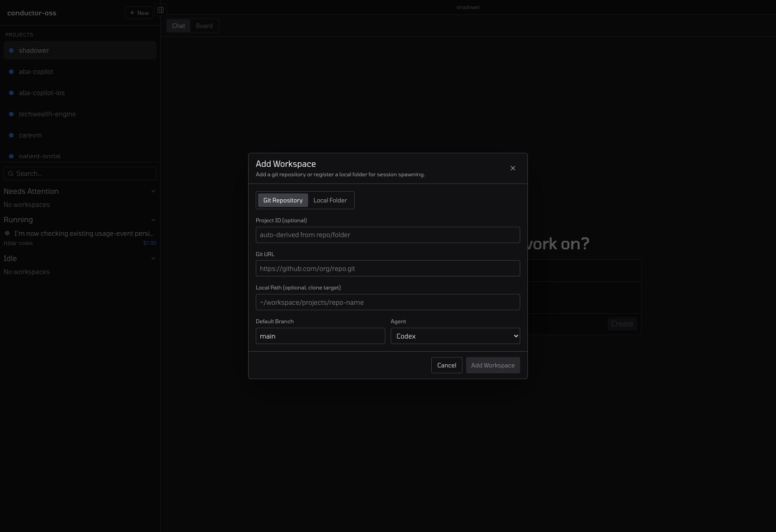Toggle the sidebar collapse icon
This screenshot has height=532, width=776.
pyautogui.click(x=161, y=10)
